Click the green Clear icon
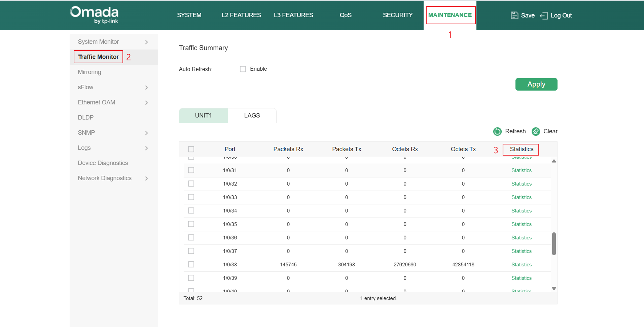 536,131
